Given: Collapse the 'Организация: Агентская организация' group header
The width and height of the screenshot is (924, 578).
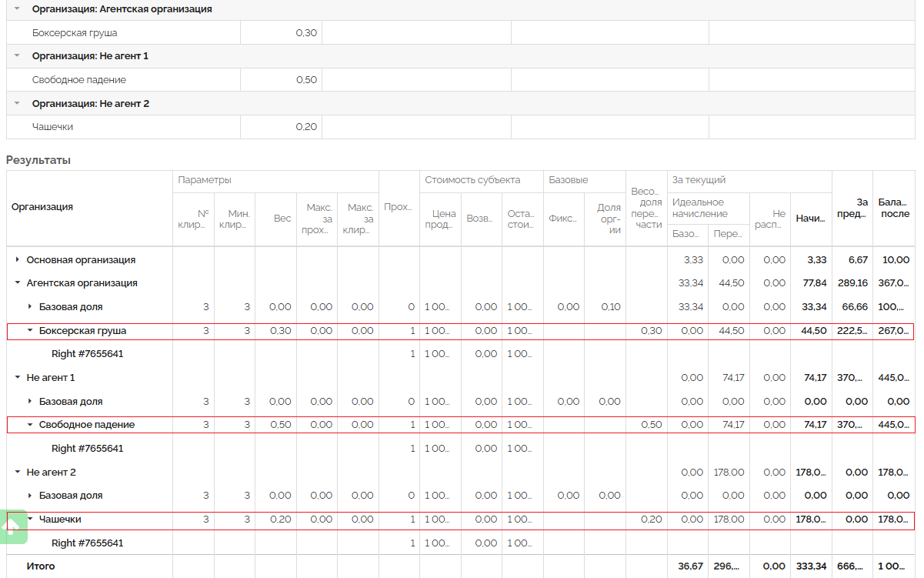Looking at the screenshot, I should 17,9.
